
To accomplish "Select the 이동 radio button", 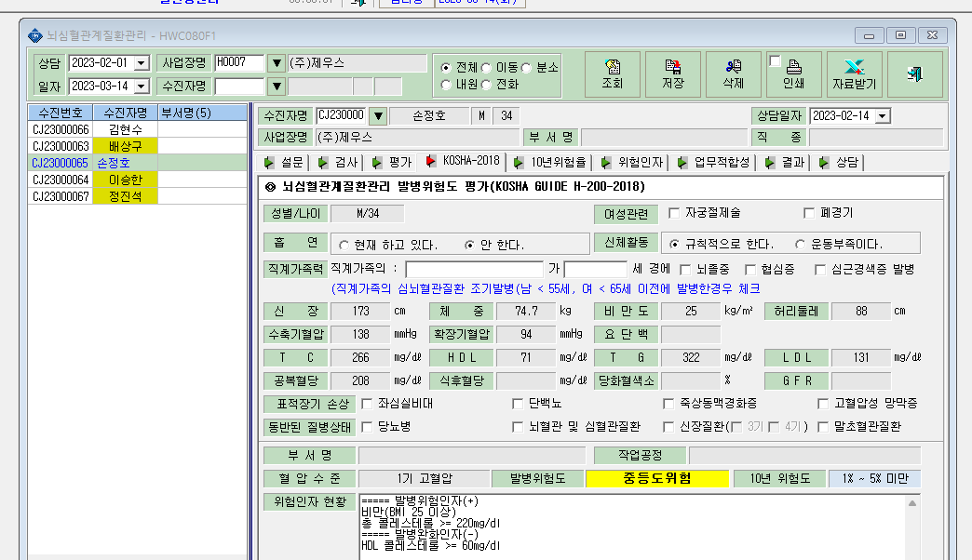I will [486, 68].
